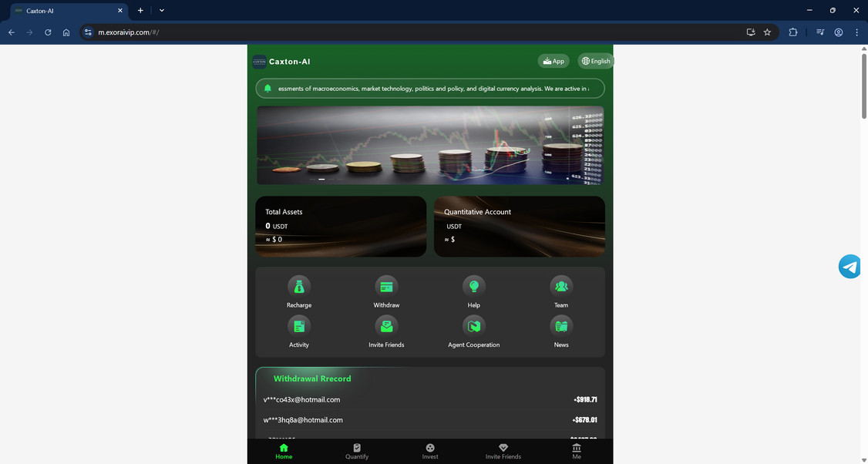Click the App download button

[x=553, y=61]
